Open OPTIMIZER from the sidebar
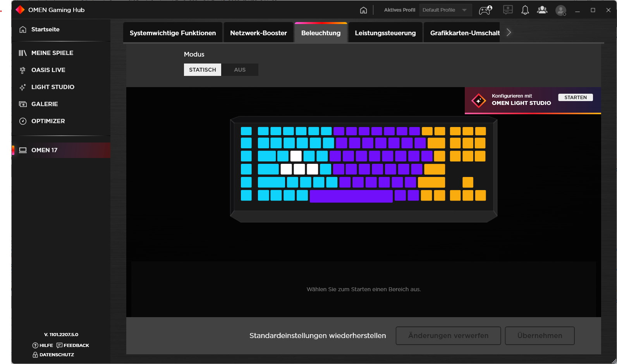Viewport: 617px width, 364px height. click(61, 121)
